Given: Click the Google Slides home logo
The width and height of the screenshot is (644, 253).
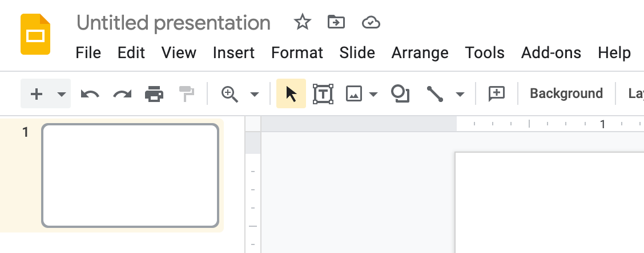Looking at the screenshot, I should 35,34.
